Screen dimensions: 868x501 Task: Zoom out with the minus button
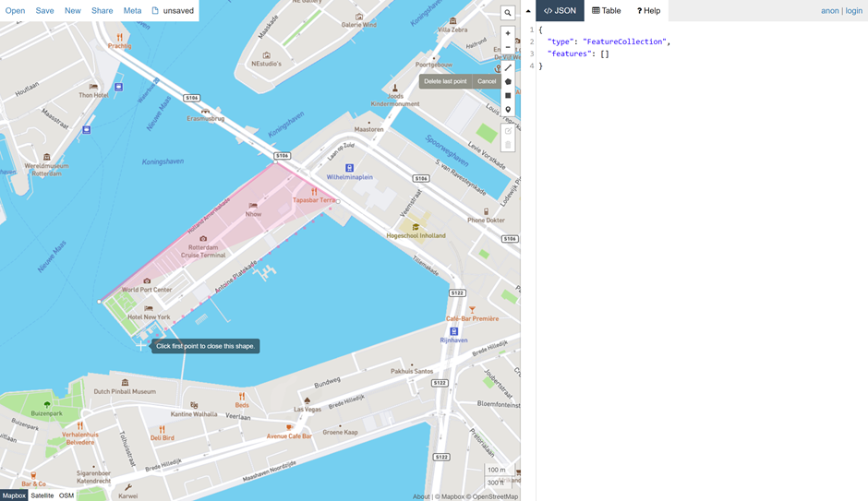[508, 47]
